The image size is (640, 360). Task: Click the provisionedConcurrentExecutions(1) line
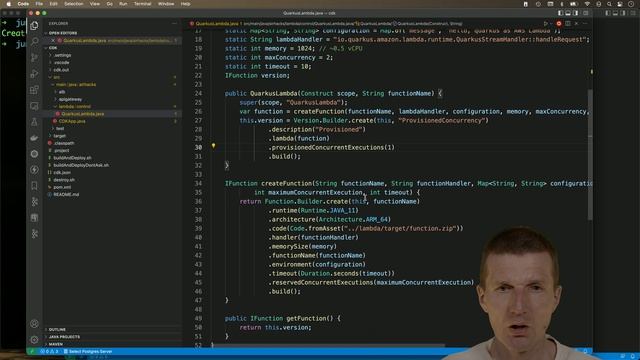pos(331,147)
